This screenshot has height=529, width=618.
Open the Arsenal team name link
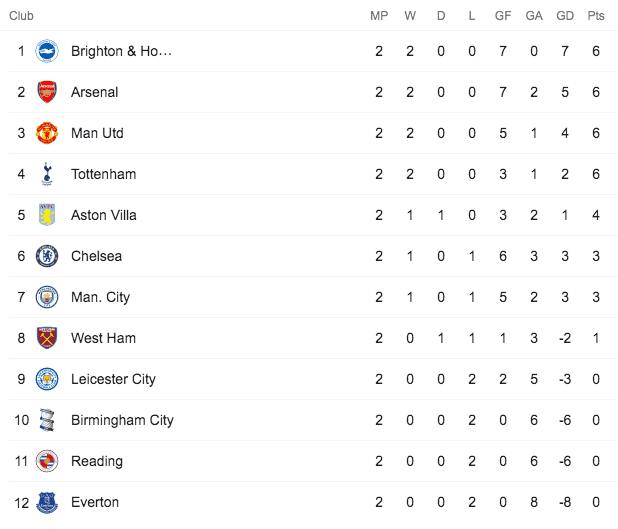94,92
